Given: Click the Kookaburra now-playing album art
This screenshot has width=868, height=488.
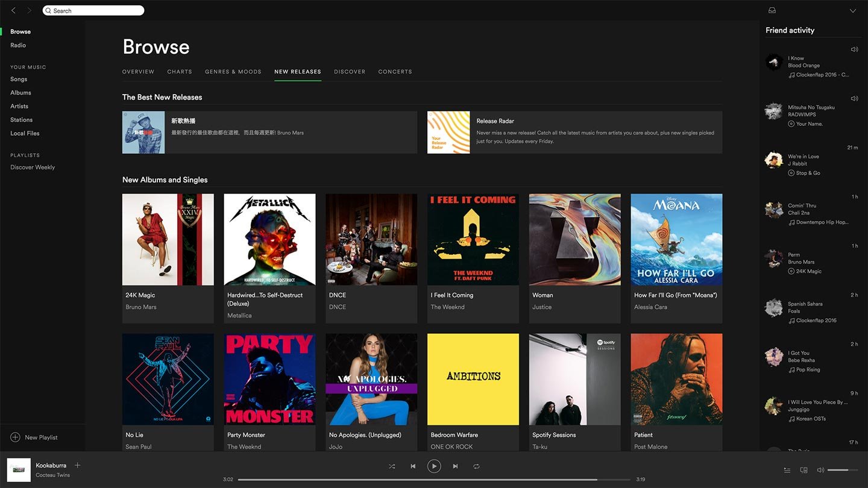Looking at the screenshot, I should pos(19,470).
